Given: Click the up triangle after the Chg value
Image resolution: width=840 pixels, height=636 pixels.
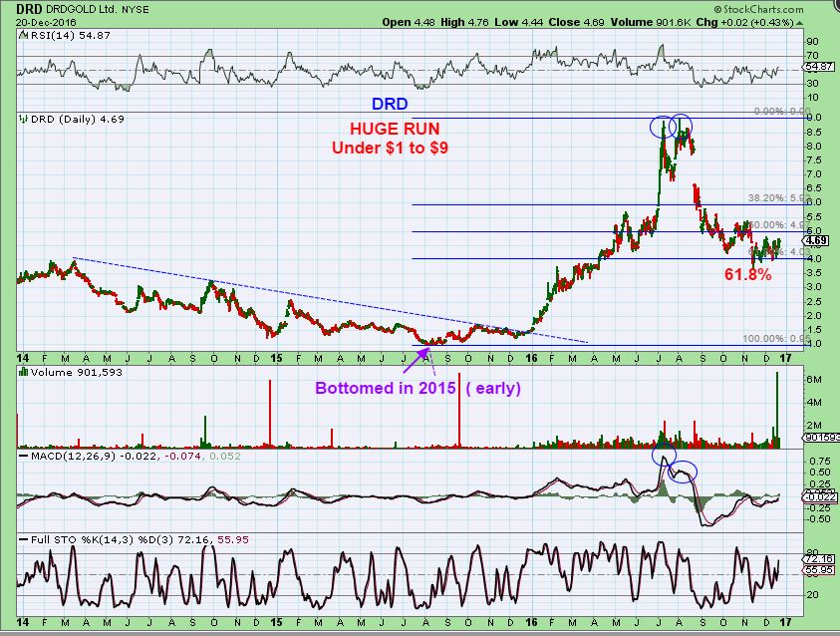Looking at the screenshot, I should pyautogui.click(x=800, y=23).
